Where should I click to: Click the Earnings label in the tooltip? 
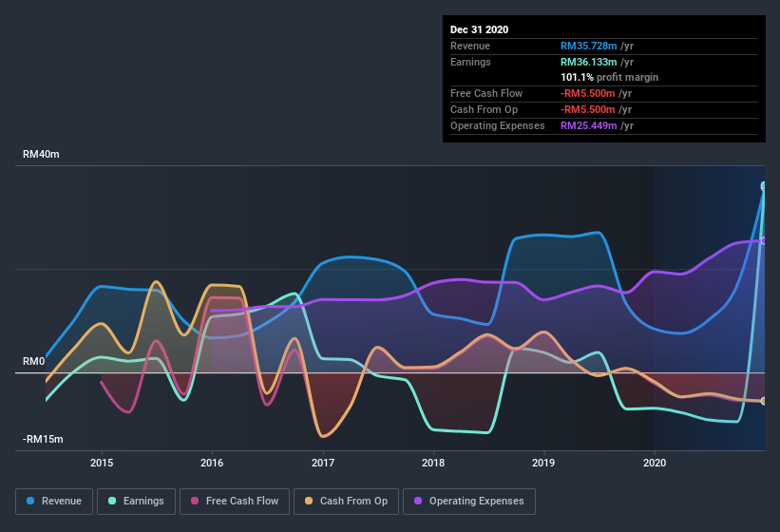[x=470, y=62]
